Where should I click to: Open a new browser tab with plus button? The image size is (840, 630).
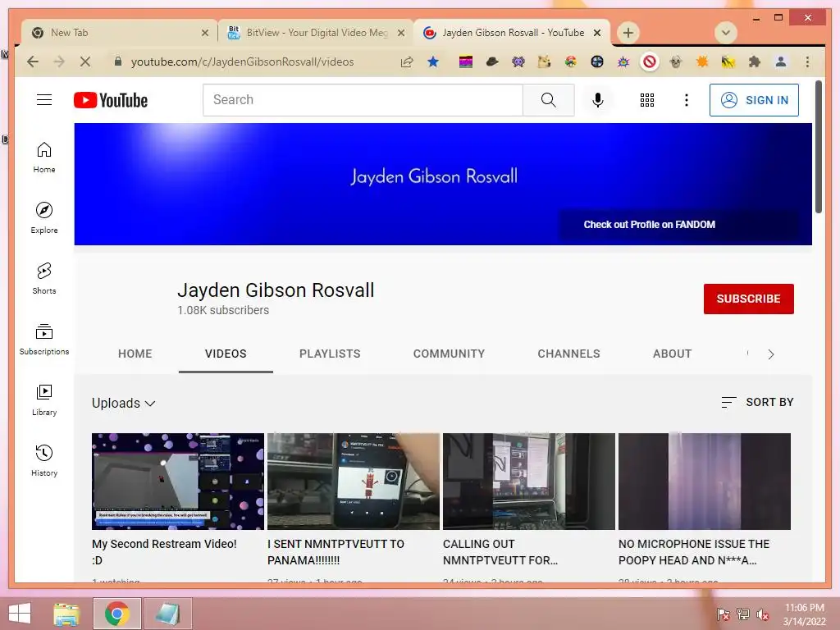628,33
